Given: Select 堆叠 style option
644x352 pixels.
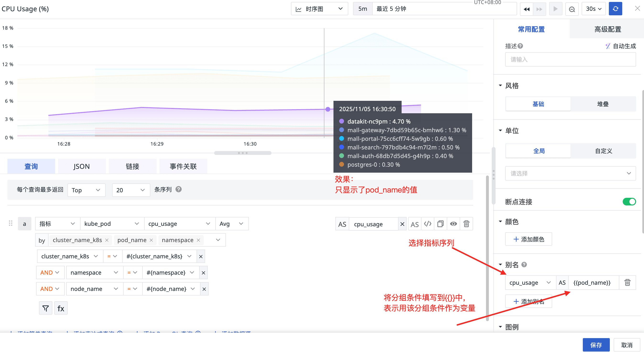Looking at the screenshot, I should pyautogui.click(x=602, y=104).
